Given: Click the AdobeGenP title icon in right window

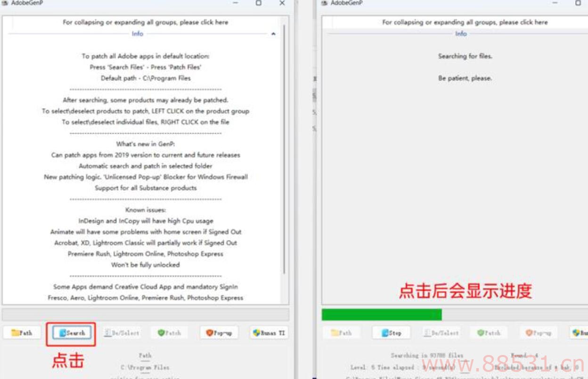Looking at the screenshot, I should [324, 3].
